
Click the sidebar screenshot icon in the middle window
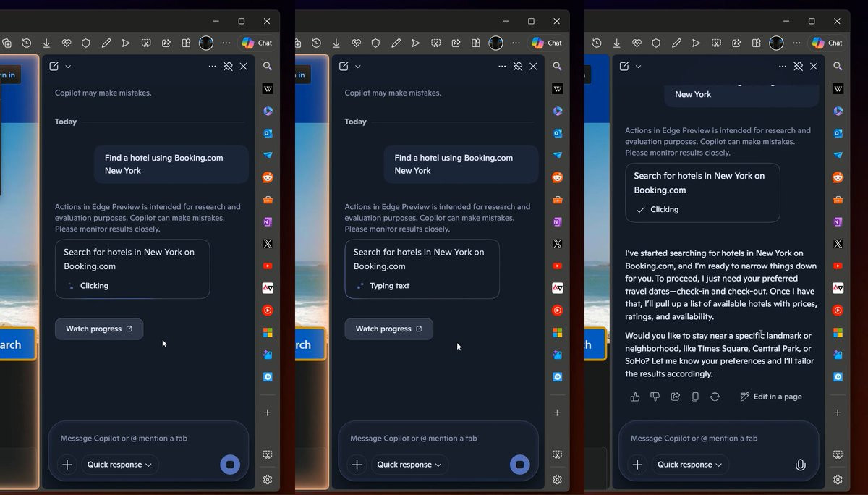coord(558,455)
